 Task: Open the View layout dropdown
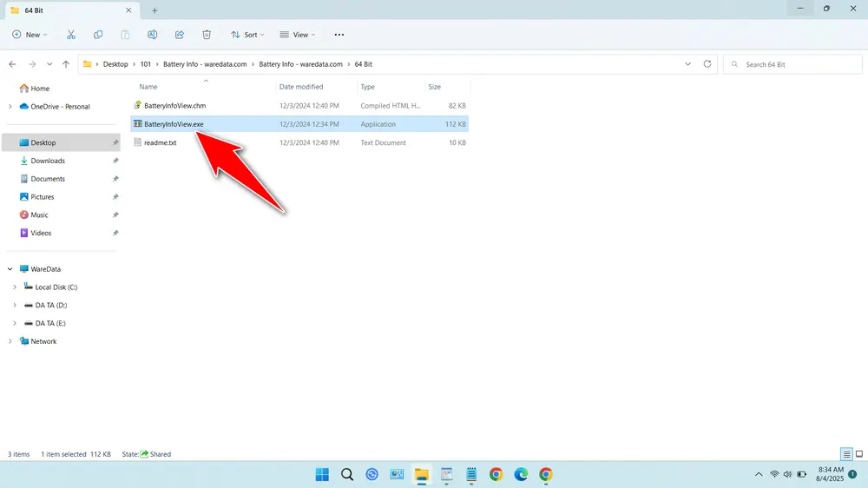[298, 35]
